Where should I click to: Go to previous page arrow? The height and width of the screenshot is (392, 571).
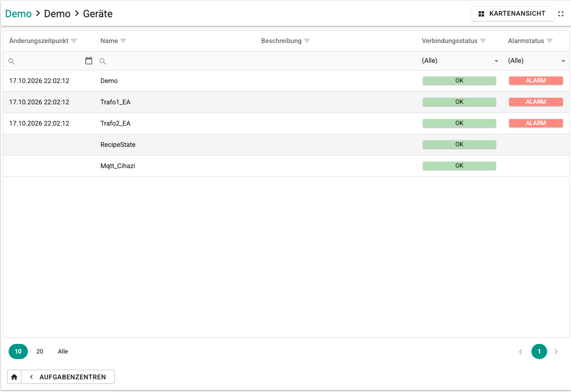[521, 351]
